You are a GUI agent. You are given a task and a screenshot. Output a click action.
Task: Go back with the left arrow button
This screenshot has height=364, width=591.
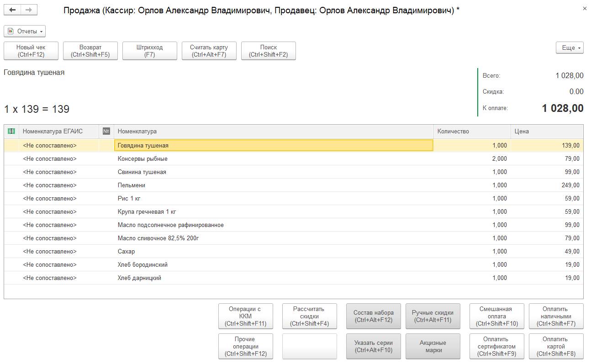coord(12,10)
